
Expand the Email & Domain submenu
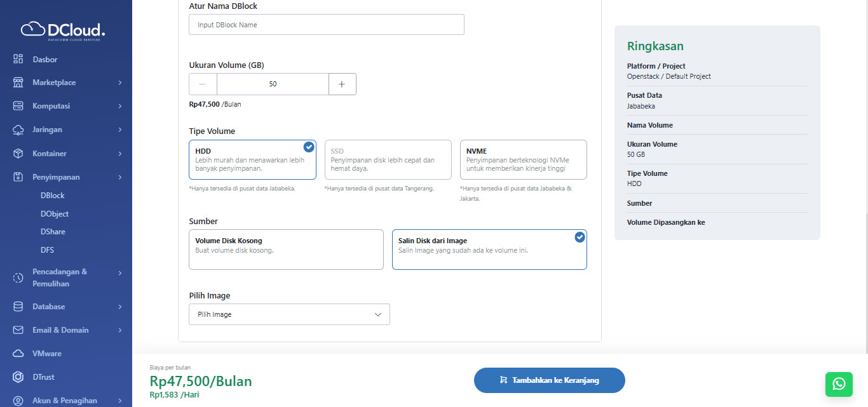(120, 330)
